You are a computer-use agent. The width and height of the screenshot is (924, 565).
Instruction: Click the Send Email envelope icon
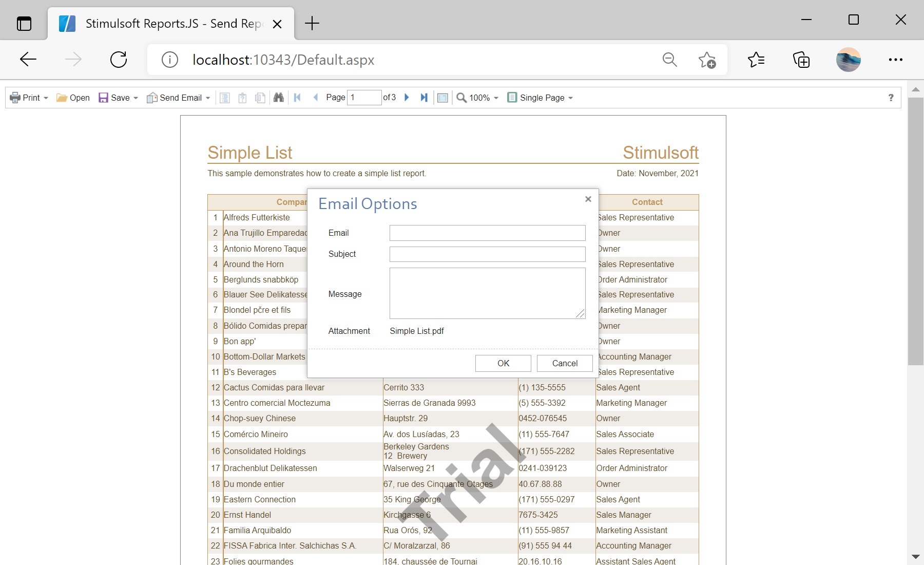point(152,98)
